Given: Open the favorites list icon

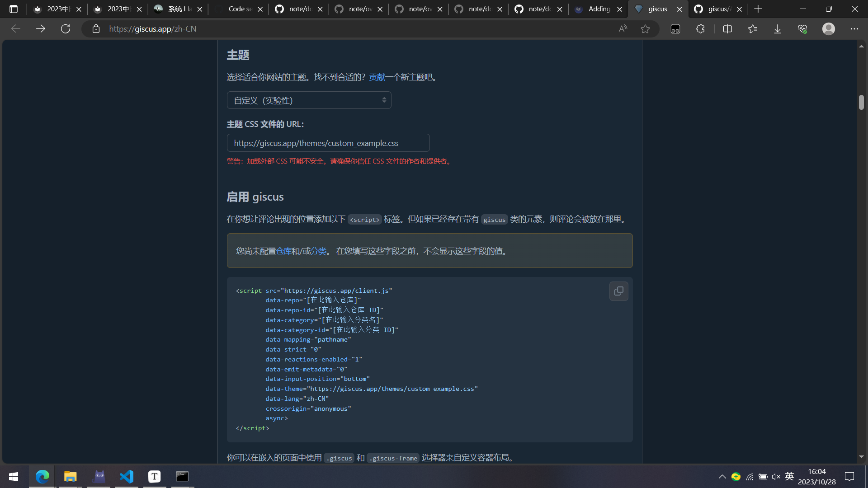Looking at the screenshot, I should coord(752,29).
